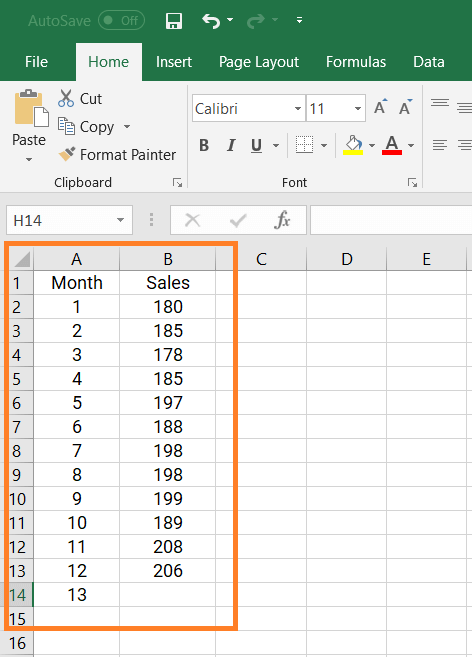Expand the fill color dropdown
The image size is (472, 657).
pyautogui.click(x=372, y=145)
